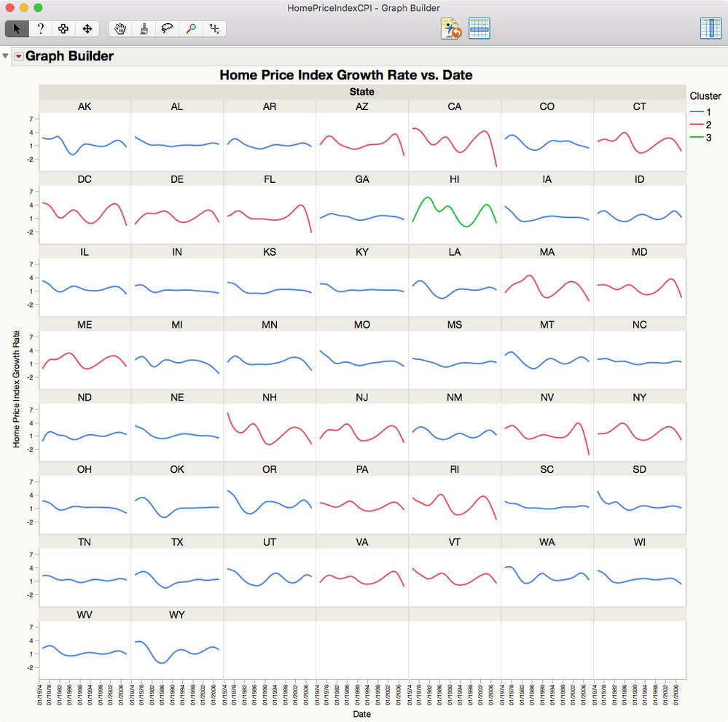
Task: Open the data table toolbar icon
Action: [x=480, y=29]
